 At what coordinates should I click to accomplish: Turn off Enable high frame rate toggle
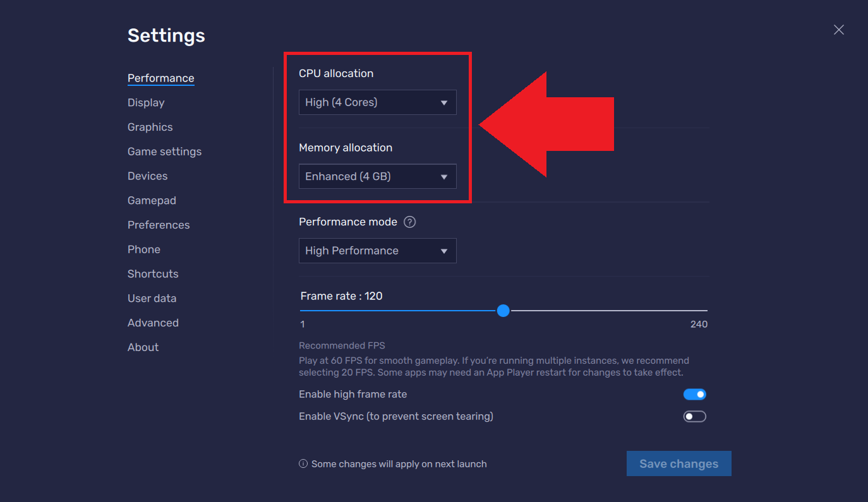694,395
